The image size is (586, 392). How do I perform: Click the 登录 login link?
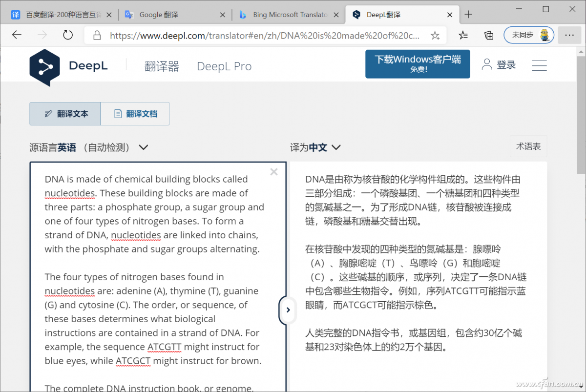click(x=506, y=65)
